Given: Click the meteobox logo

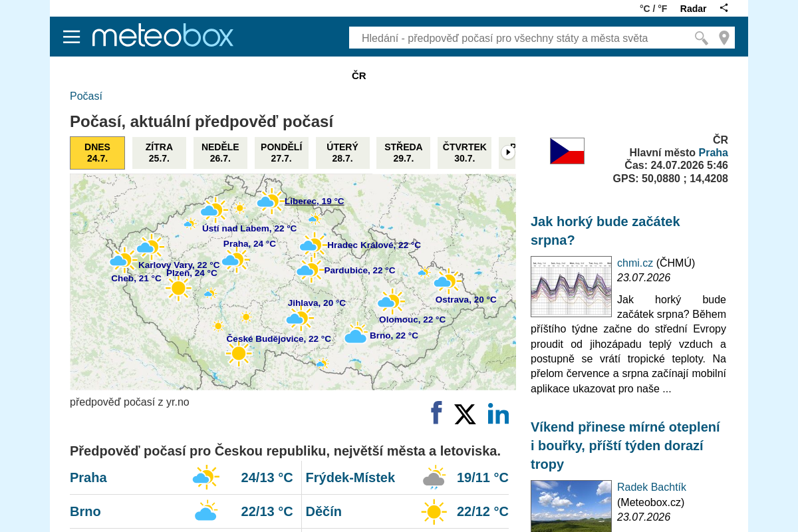Looking at the screenshot, I should (163, 35).
